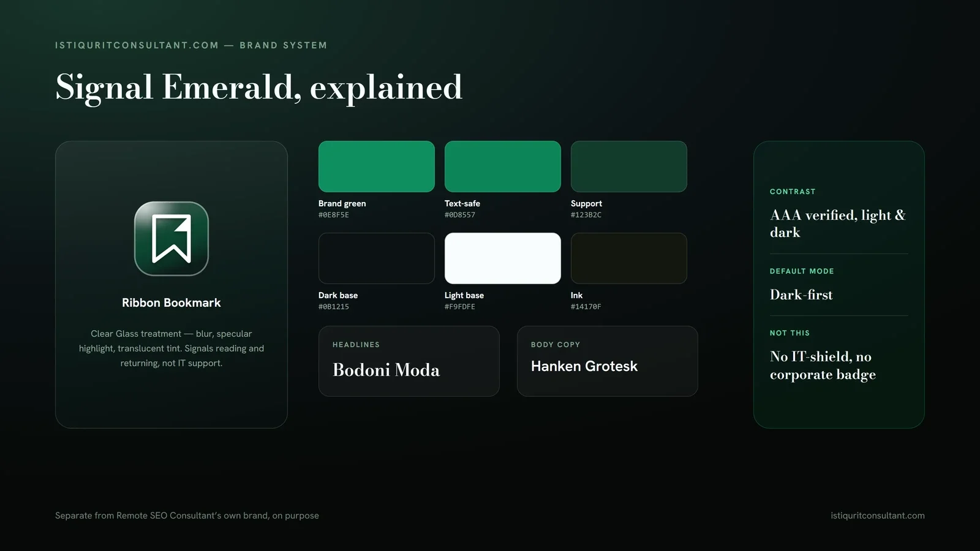Click the DEFAULT MODE heading

pyautogui.click(x=802, y=271)
